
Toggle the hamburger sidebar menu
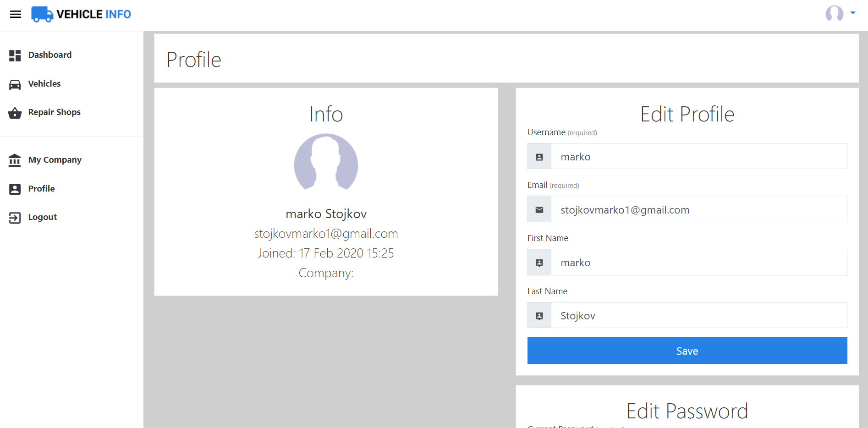click(16, 14)
